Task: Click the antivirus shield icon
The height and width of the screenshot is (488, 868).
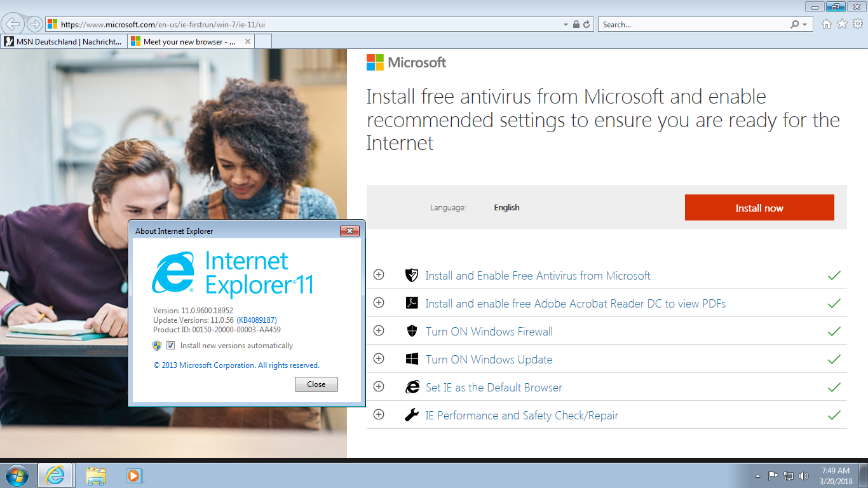Action: pos(412,275)
